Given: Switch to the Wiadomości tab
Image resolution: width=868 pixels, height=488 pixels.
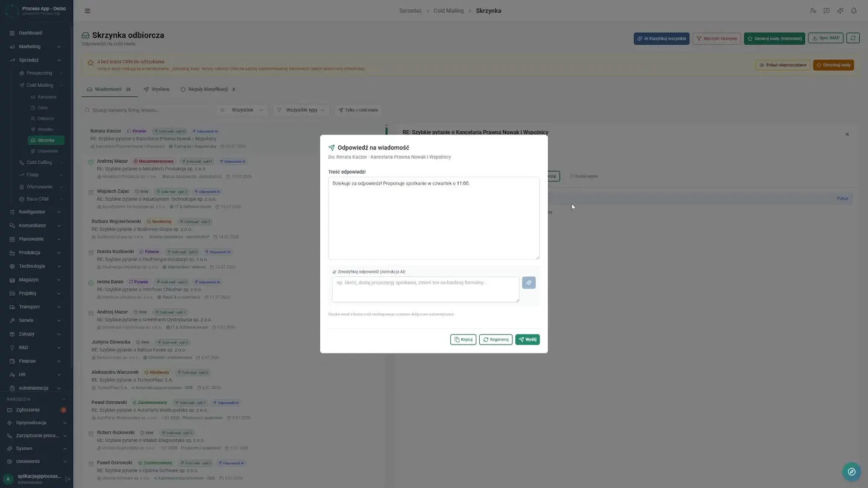Looking at the screenshot, I should 108,89.
